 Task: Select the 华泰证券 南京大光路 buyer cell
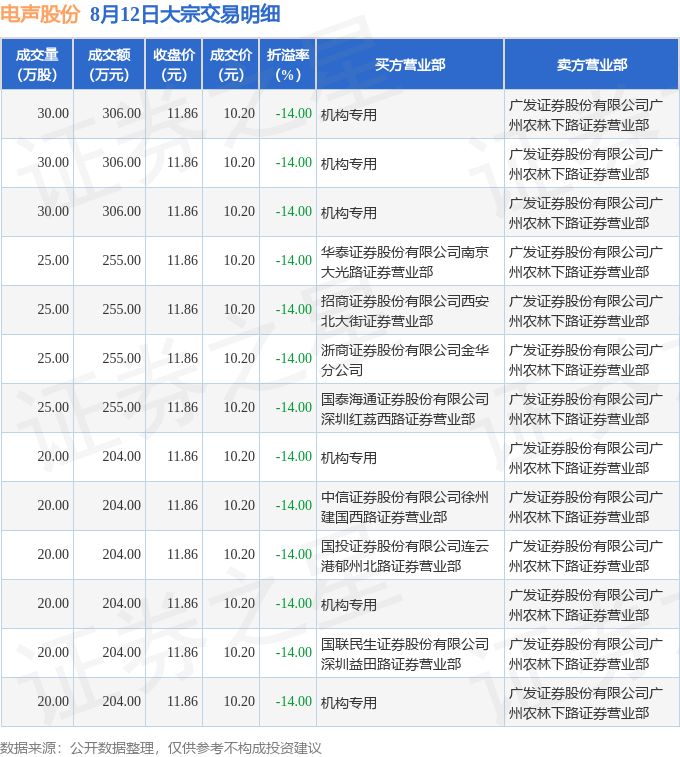tap(404, 261)
